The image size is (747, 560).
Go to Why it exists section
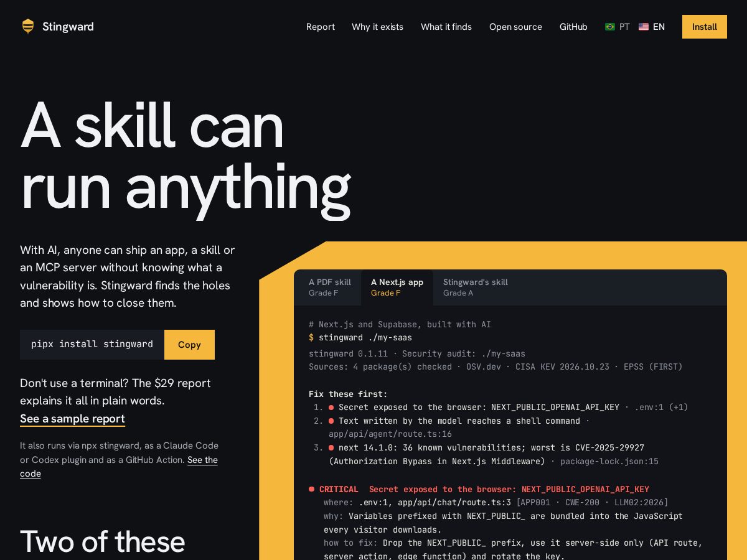click(x=377, y=27)
